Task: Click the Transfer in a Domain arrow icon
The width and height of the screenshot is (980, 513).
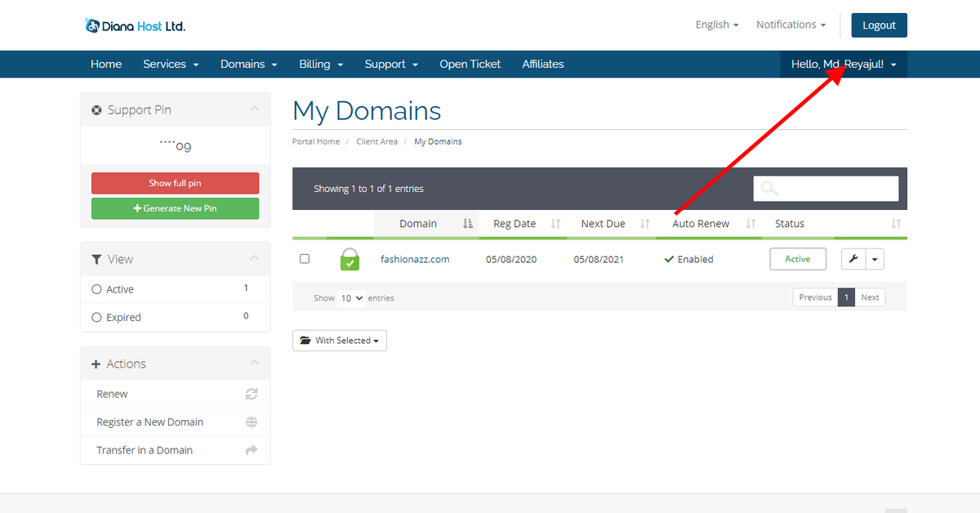Action: (x=252, y=450)
